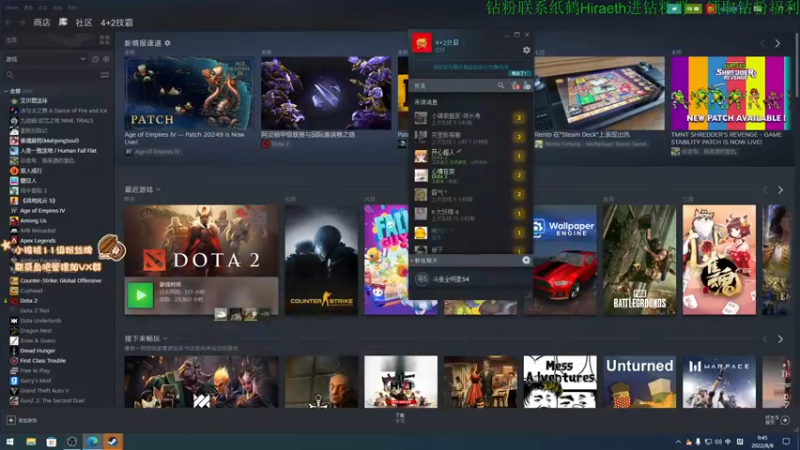Viewport: 800px width, 450px height.
Task: Select Garry's Mod in game list
Action: click(31, 381)
